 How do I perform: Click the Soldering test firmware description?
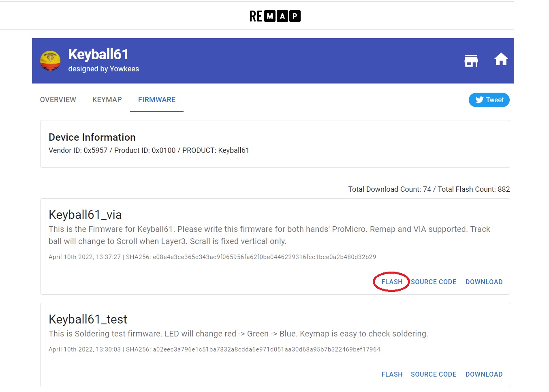point(238,334)
